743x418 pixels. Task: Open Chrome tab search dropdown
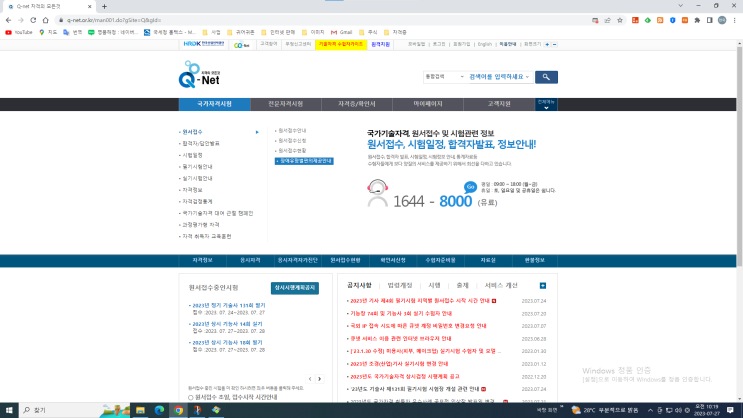[x=680, y=6]
